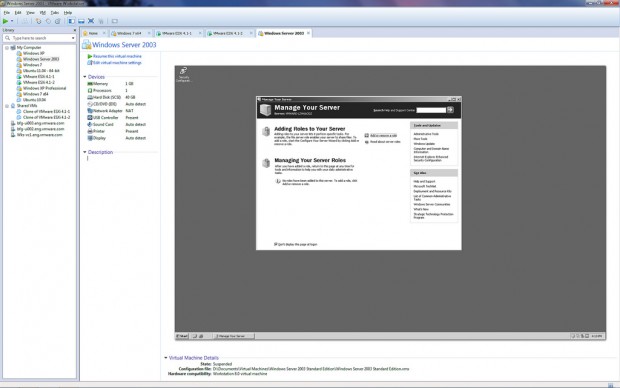Collapse the Devices section
This screenshot has width=620, height=388.
point(85,77)
